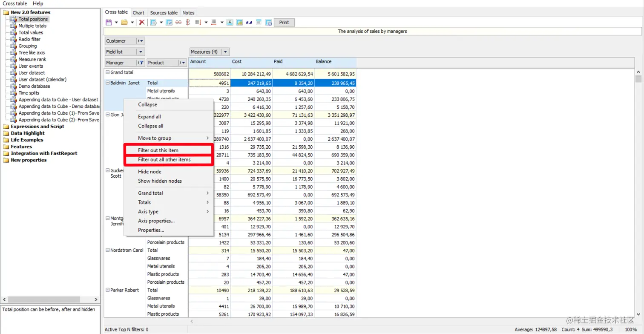The image size is (644, 334).
Task: Click the highlight editor toolbar icon
Action: (239, 23)
